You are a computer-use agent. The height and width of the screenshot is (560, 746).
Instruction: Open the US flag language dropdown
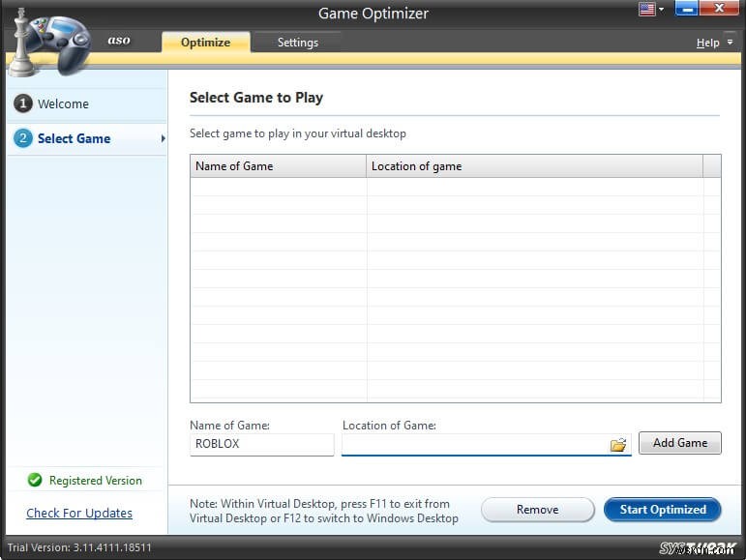coord(651,10)
